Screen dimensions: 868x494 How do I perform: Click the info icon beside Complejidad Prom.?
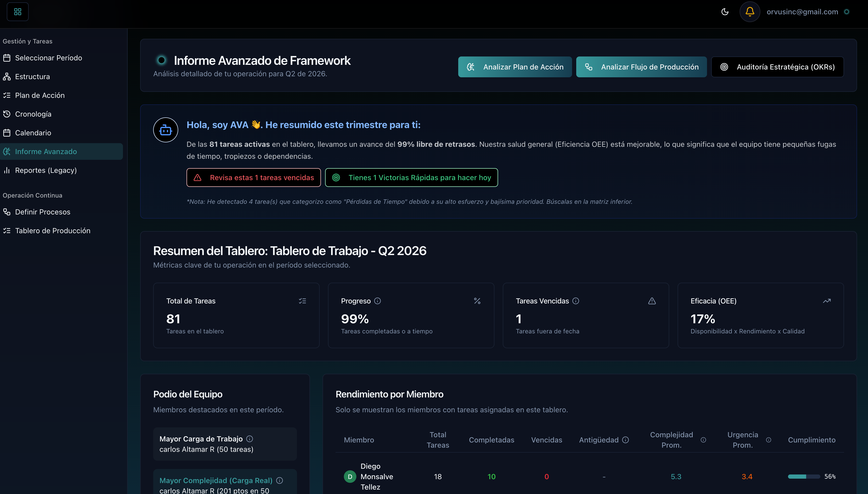[703, 440]
